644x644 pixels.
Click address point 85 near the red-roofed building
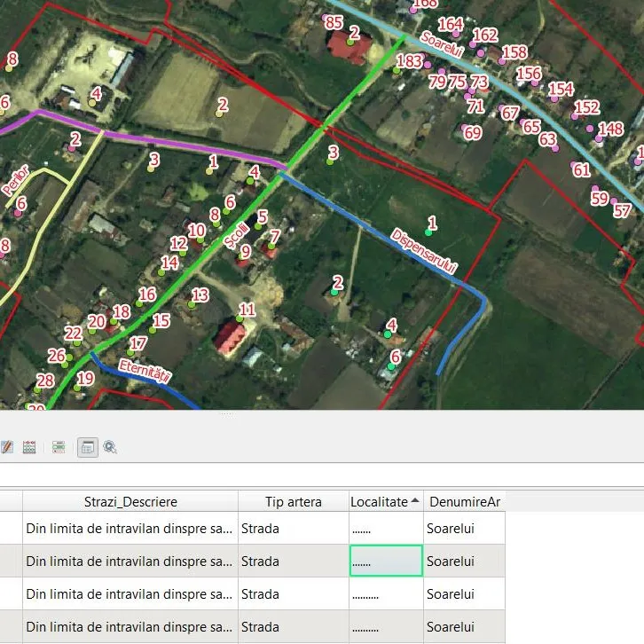328,35
